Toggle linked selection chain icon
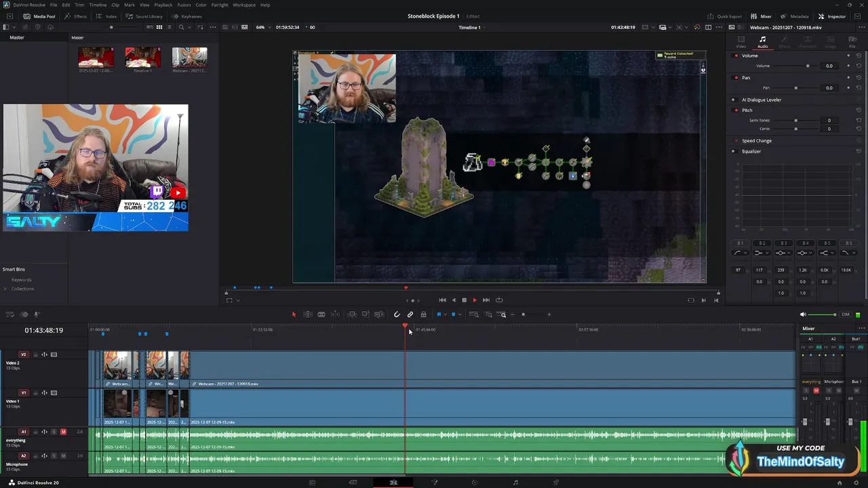Screen dimensions: 868x488 pos(410,314)
